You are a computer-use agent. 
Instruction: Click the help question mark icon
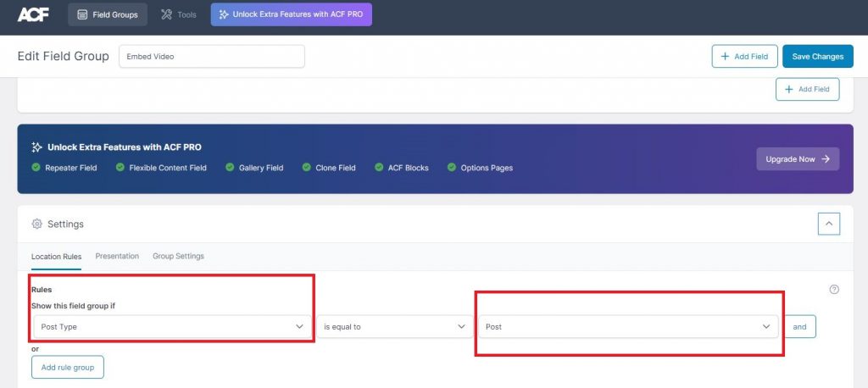pos(834,290)
